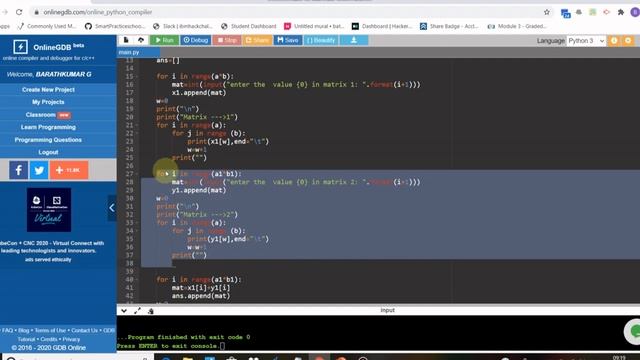
Task: Click inside the console output area
Action: (x=378, y=333)
